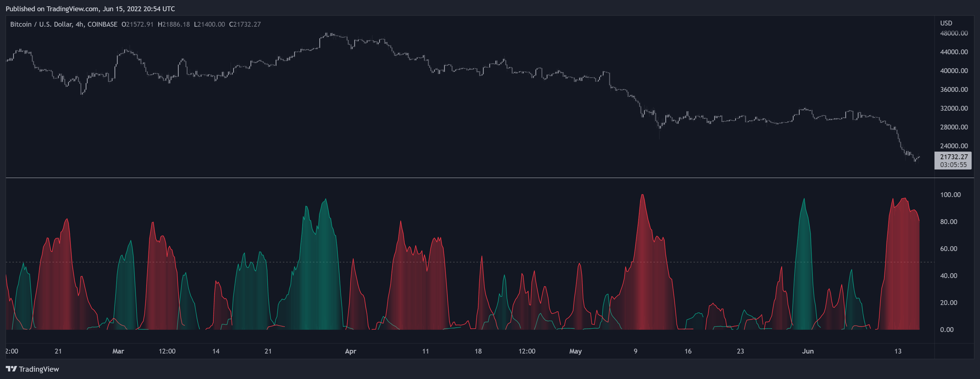Click the 40.00 indicator axis label
This screenshot has width=980, height=379.
(948, 276)
